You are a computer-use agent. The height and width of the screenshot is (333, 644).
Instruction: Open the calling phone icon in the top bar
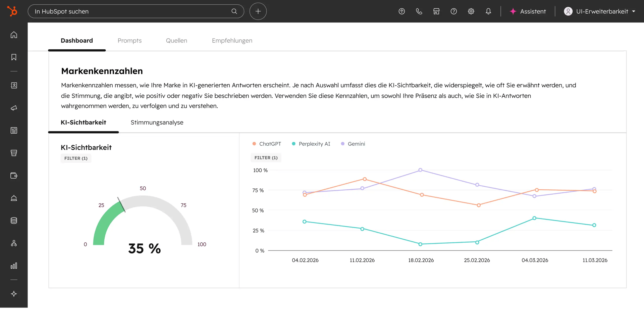tap(419, 11)
